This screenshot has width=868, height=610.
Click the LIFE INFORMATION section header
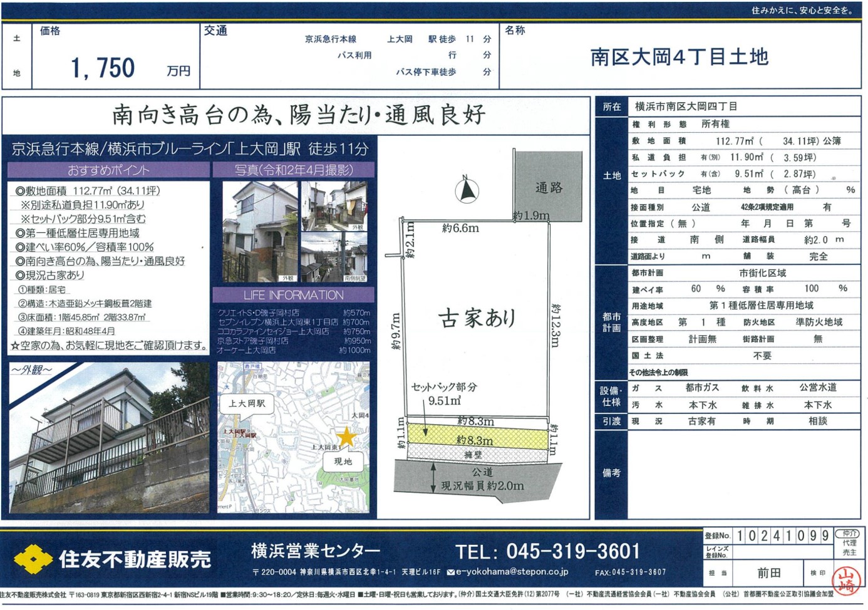(293, 295)
